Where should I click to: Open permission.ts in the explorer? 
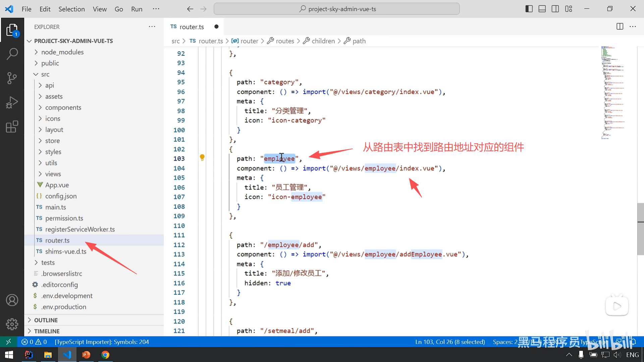64,218
